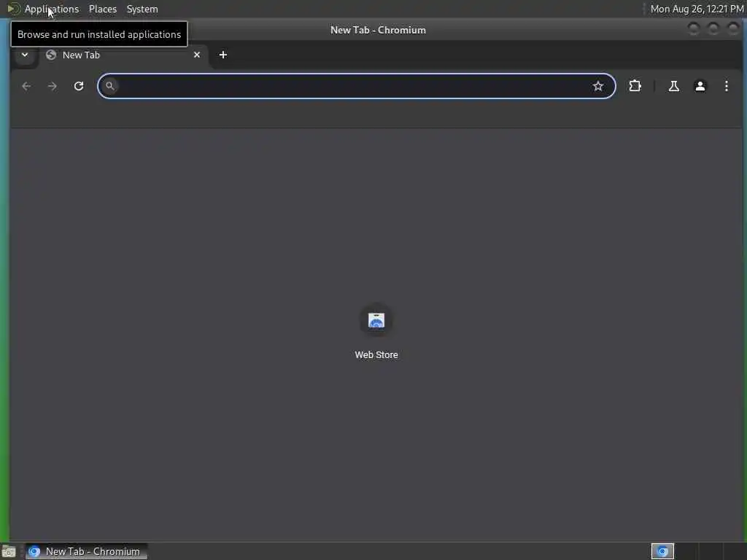Select the New Tab browser tab
The image size is (747, 560).
[123, 55]
